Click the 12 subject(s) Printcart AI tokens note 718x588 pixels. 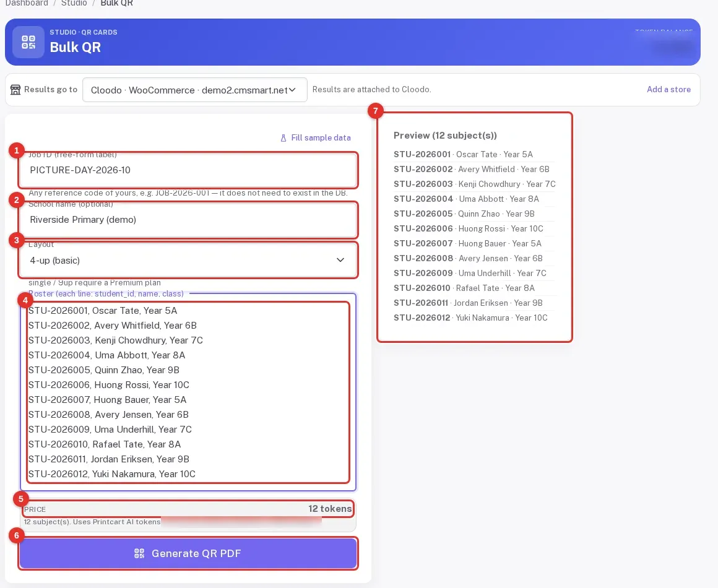(x=92, y=522)
